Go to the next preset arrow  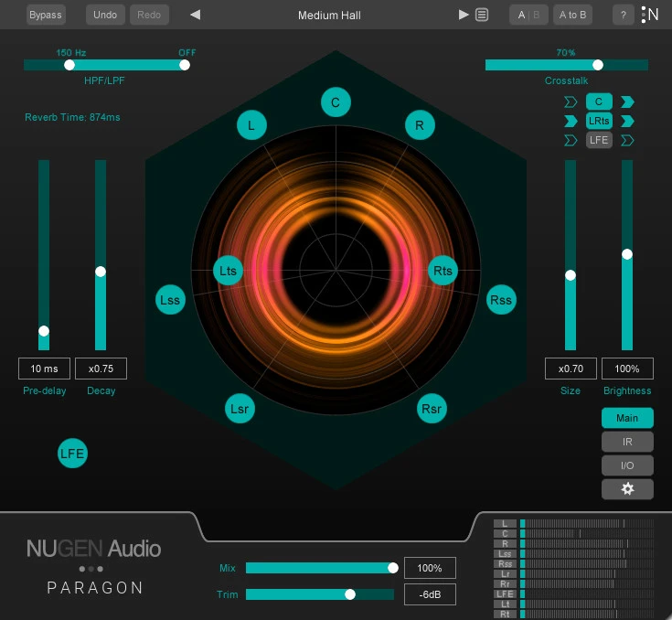click(x=464, y=16)
